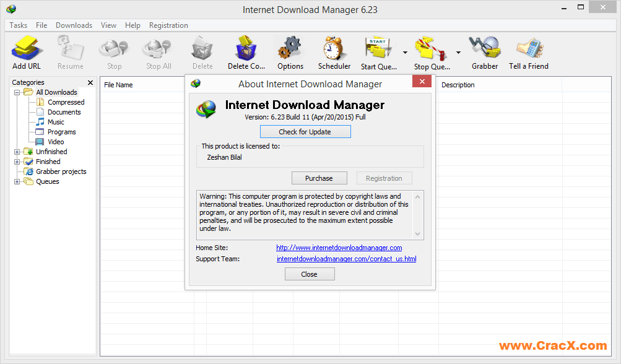Click the Add URL toolbar icon

(26, 48)
